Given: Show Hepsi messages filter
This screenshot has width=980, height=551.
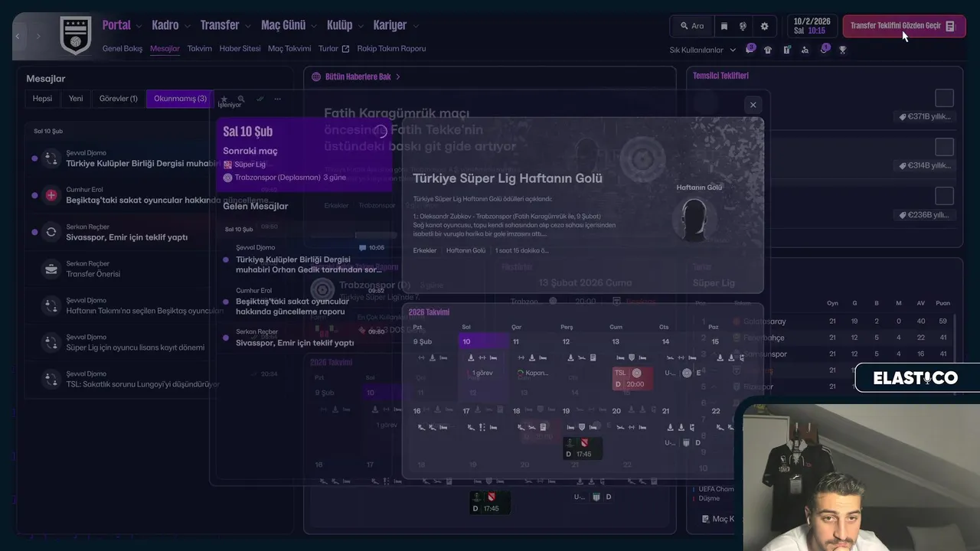Looking at the screenshot, I should pos(42,99).
